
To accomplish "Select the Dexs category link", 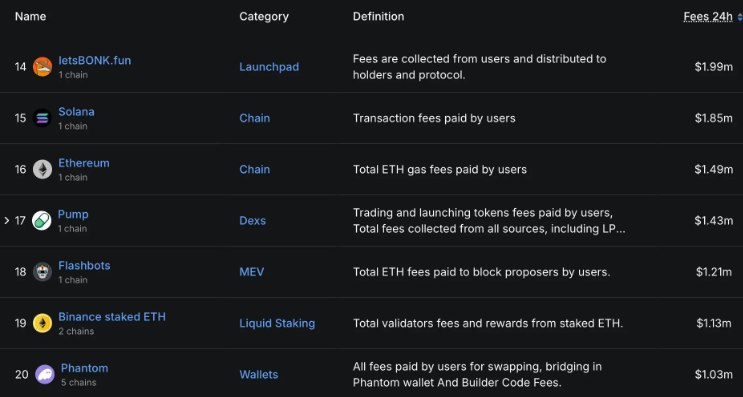I will click(x=253, y=221).
